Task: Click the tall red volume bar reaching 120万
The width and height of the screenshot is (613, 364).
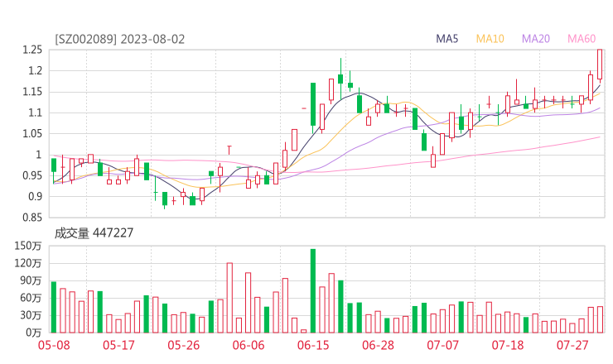Action: pyautogui.click(x=229, y=298)
